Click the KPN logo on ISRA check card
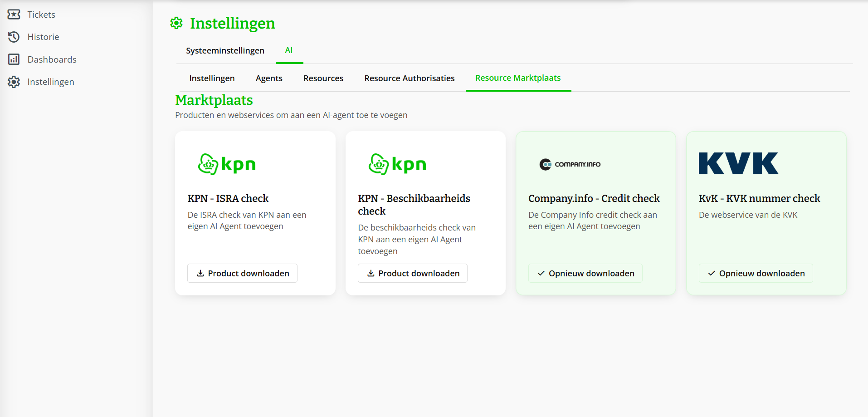 pyautogui.click(x=227, y=164)
